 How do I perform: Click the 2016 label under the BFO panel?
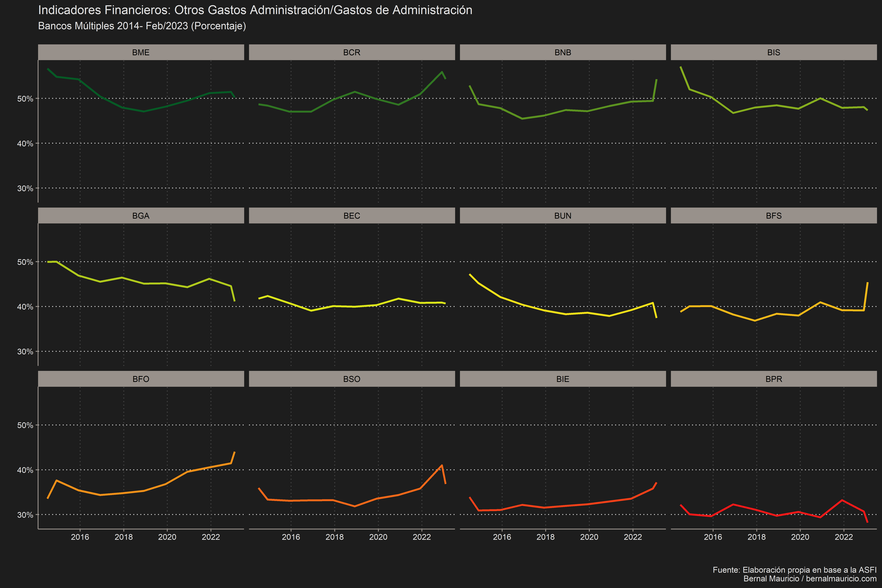[80, 537]
